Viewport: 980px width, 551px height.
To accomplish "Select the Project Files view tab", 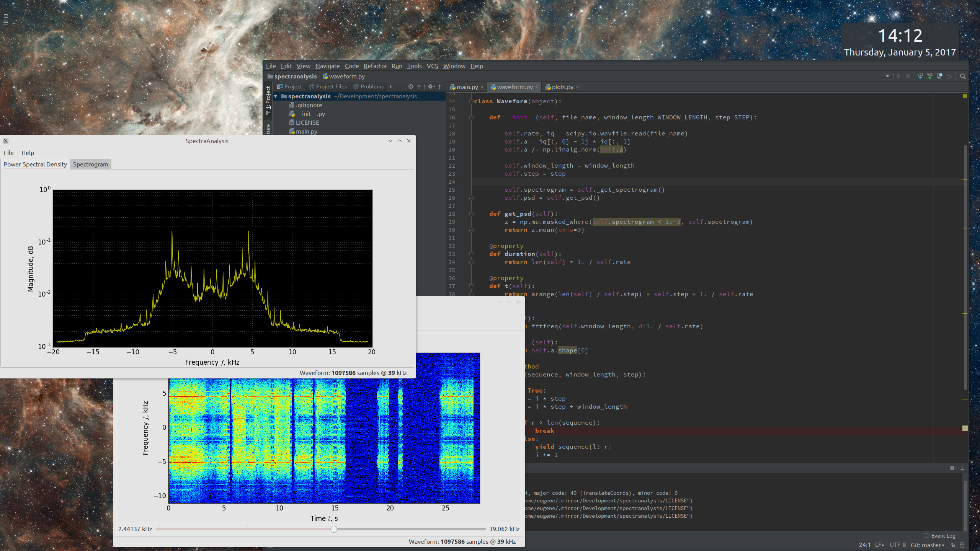I will (x=328, y=86).
